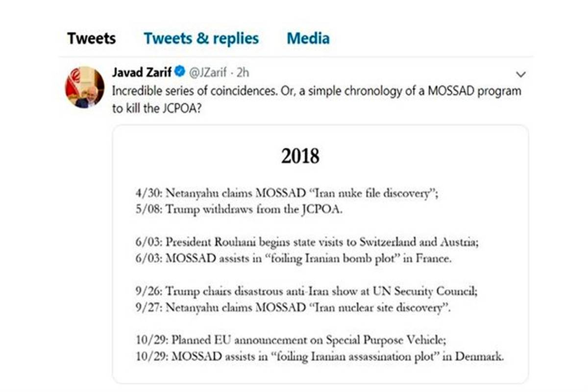This screenshot has width=588, height=392.
Task: Open the @JZarif handle link
Action: click(x=208, y=73)
